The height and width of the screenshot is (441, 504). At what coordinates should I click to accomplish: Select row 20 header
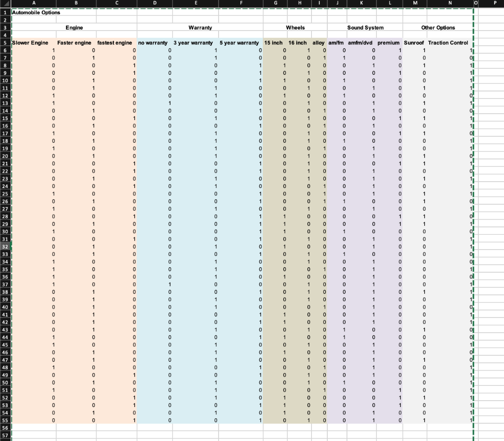pos(5,156)
